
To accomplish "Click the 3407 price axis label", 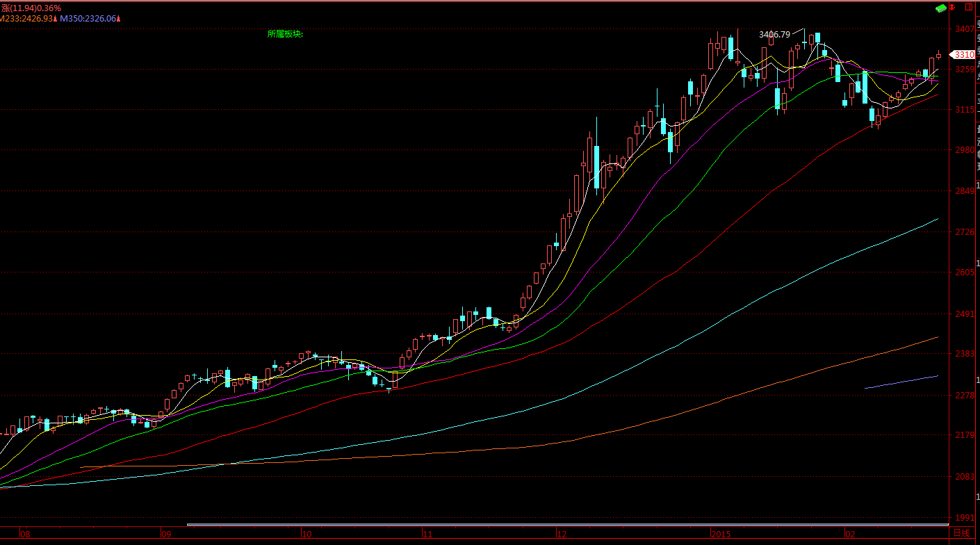I will point(964,29).
